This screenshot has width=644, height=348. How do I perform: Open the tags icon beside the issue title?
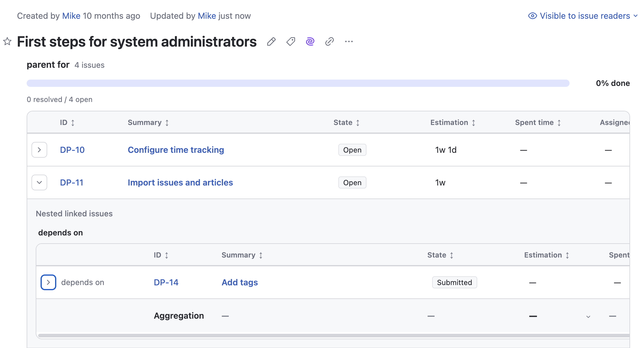point(291,41)
